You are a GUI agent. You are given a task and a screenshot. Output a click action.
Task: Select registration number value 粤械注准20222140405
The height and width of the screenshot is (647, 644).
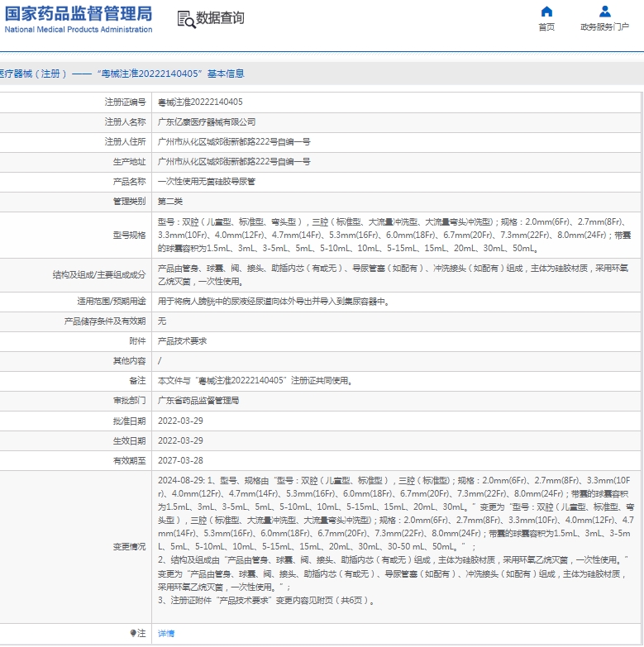pyautogui.click(x=200, y=102)
